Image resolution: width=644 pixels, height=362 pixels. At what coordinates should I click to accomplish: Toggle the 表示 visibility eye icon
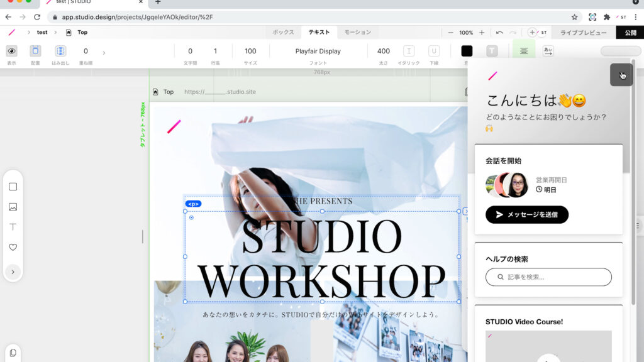tap(11, 51)
